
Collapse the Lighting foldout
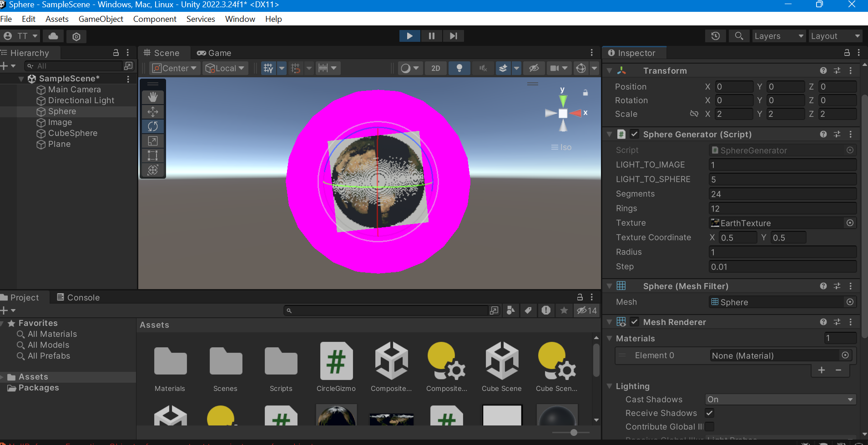tap(610, 386)
